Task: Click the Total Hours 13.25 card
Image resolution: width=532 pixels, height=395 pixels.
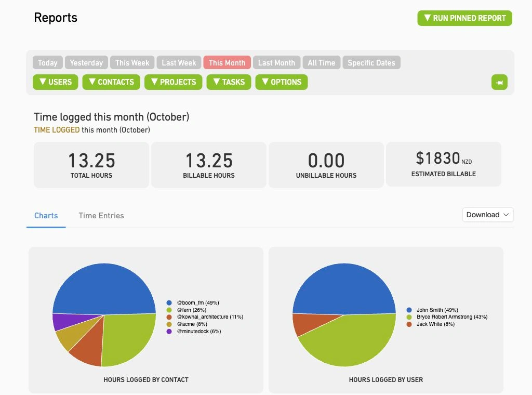Action: 91,165
